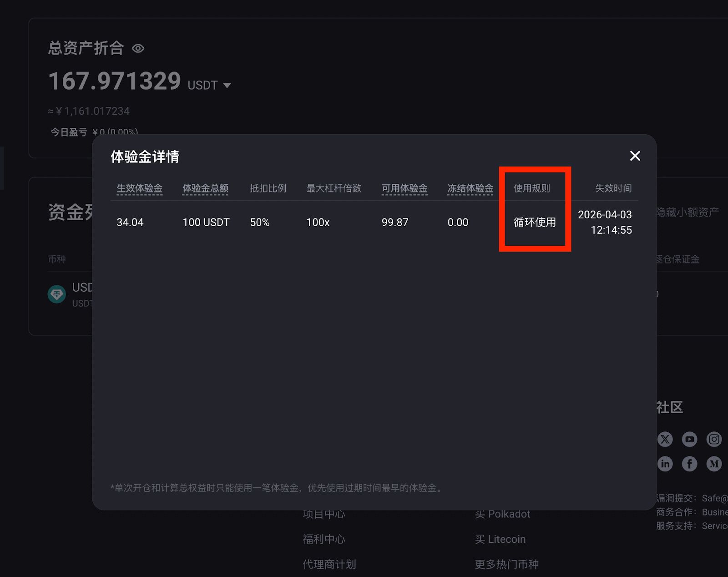Screen dimensions: 728x577
Task: Open the 代理商计划 footer link
Action: (x=329, y=565)
